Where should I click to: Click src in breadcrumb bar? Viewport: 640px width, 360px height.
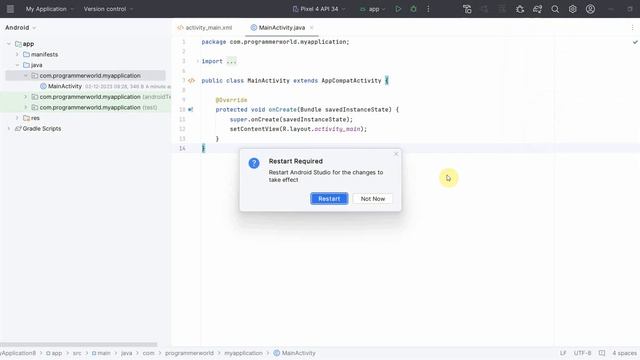pyautogui.click(x=77, y=353)
